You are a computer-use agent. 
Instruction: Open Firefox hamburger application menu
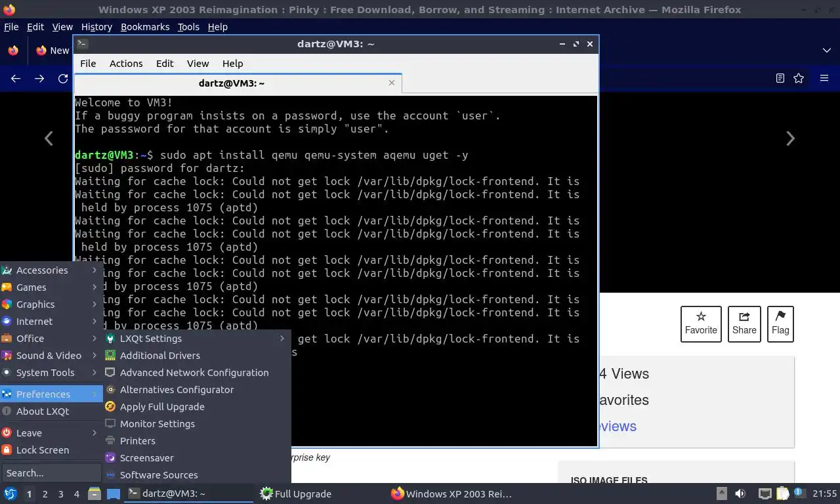824,78
